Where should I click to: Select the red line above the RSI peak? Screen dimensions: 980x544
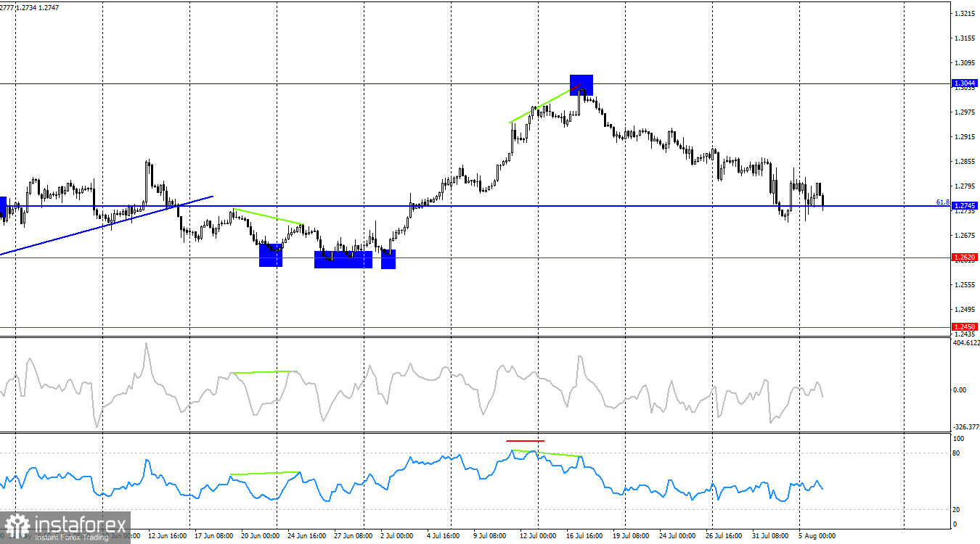point(525,440)
